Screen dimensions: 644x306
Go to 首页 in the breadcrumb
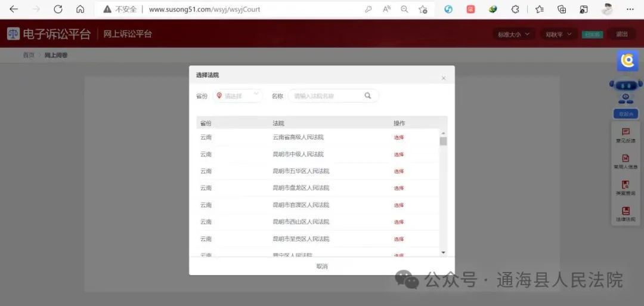[x=29, y=55]
